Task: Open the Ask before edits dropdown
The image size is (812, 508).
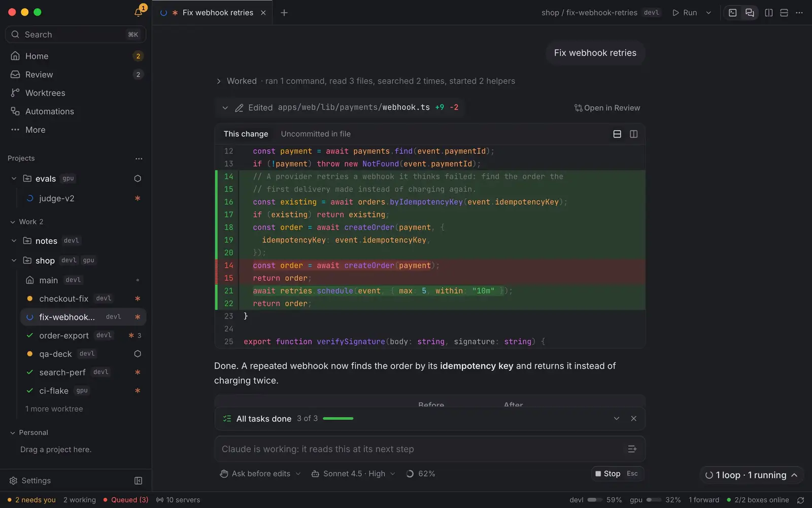Action: 260,473
